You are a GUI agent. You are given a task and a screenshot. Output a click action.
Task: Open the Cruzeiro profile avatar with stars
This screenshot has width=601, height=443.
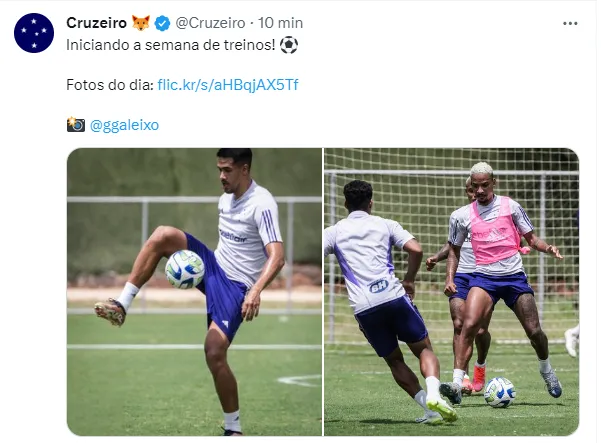pos(34,33)
